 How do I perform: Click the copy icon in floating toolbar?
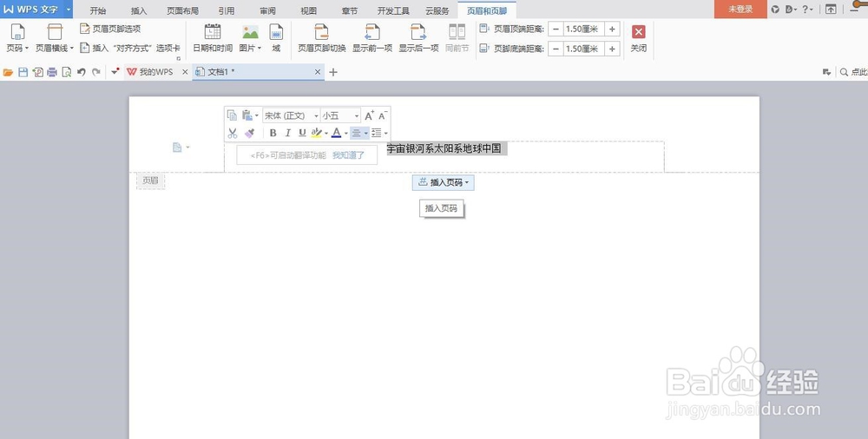[x=232, y=115]
